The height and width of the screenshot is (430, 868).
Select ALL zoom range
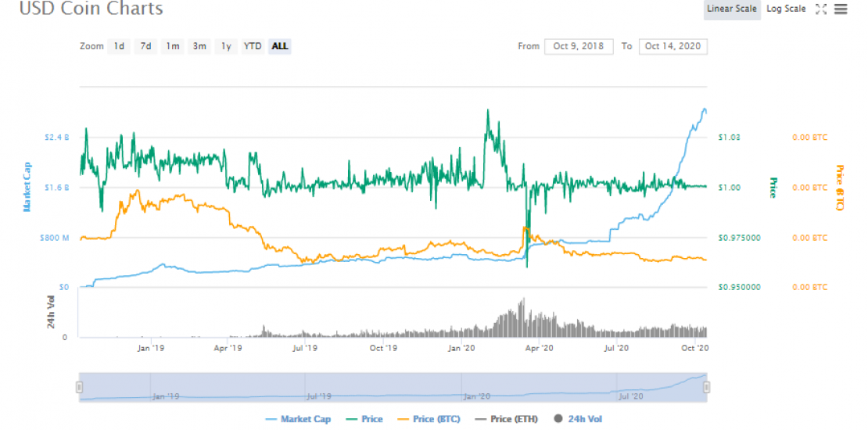pyautogui.click(x=280, y=46)
